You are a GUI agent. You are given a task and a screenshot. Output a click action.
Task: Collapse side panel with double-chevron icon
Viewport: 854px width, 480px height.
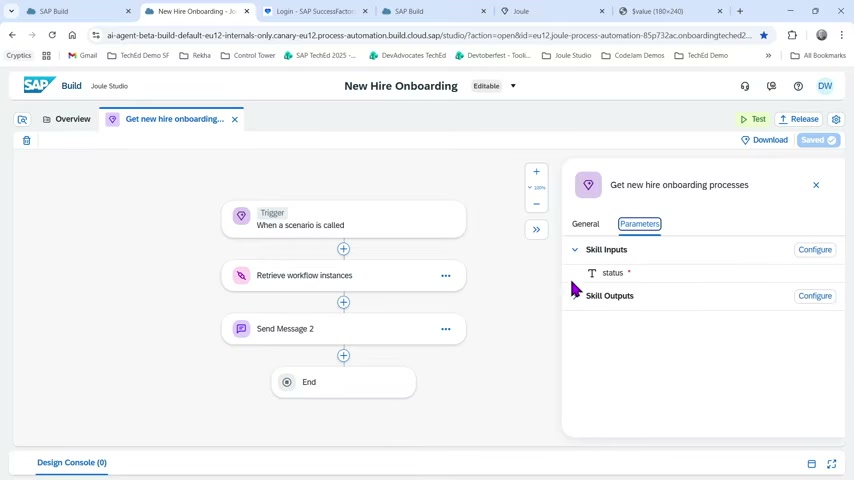coord(536,229)
